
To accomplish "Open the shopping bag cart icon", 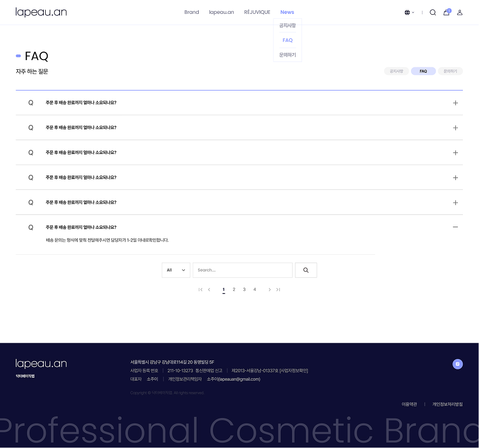I will pos(447,12).
